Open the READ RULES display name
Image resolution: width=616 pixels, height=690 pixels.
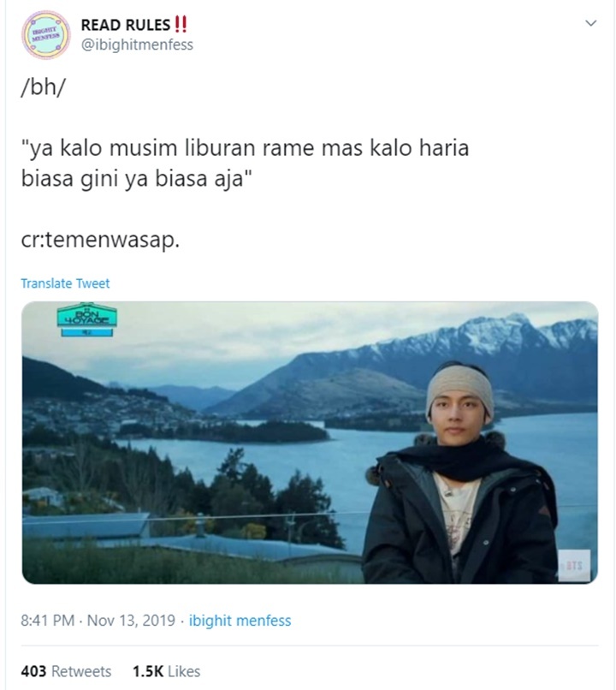coord(126,25)
